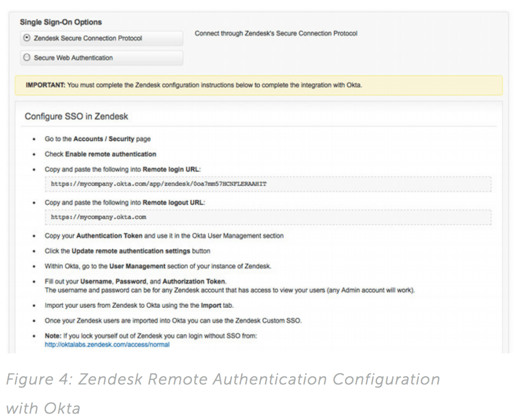Click bold Update remote authentication settings text
Viewport: 518px width, 420px height.
pos(131,251)
